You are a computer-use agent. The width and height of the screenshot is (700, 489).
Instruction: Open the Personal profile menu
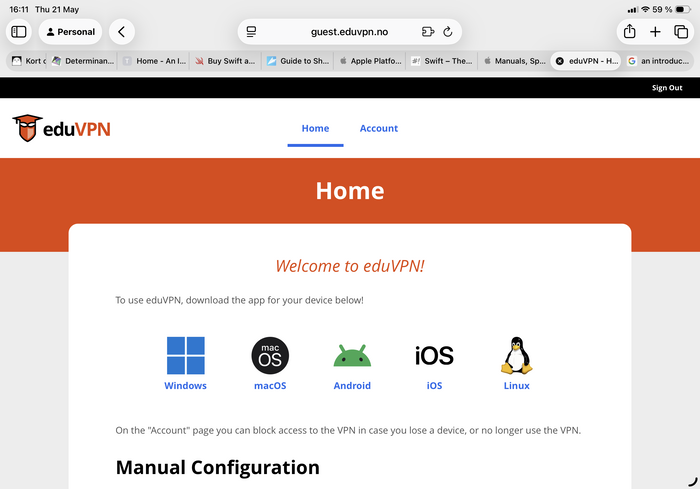click(71, 32)
